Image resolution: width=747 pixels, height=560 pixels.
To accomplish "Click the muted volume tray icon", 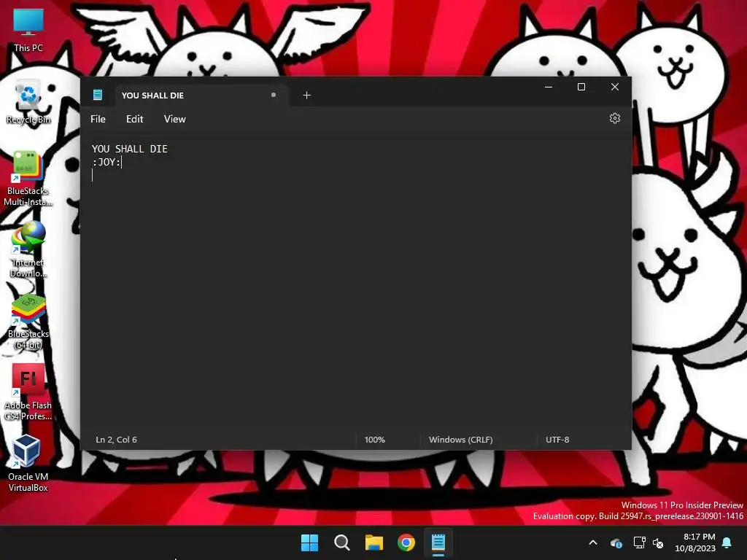I will coord(658,542).
